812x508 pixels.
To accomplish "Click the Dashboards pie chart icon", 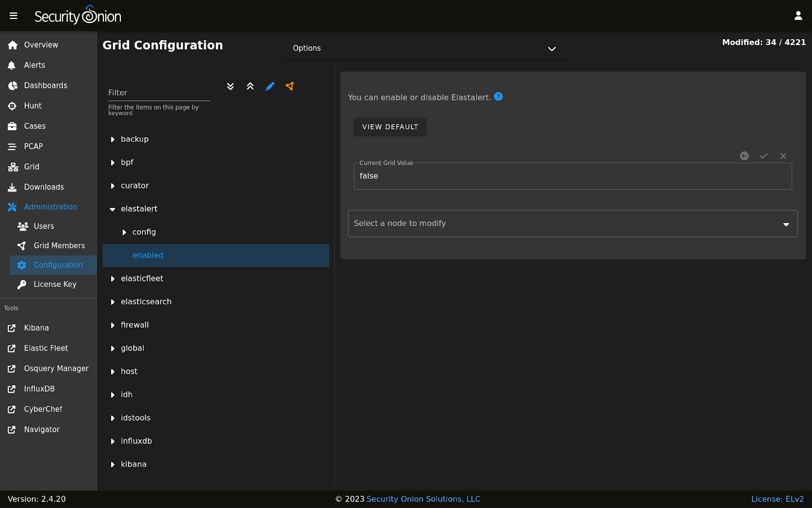I will click(x=13, y=85).
